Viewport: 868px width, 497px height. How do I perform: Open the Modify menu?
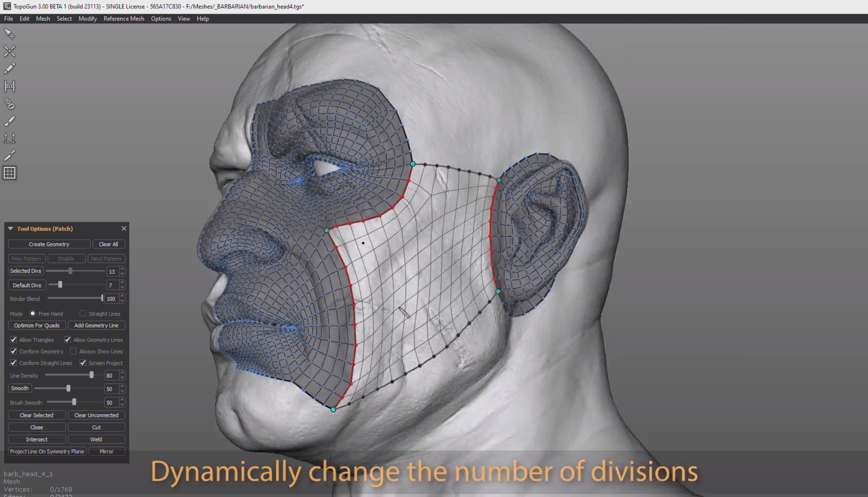click(87, 18)
